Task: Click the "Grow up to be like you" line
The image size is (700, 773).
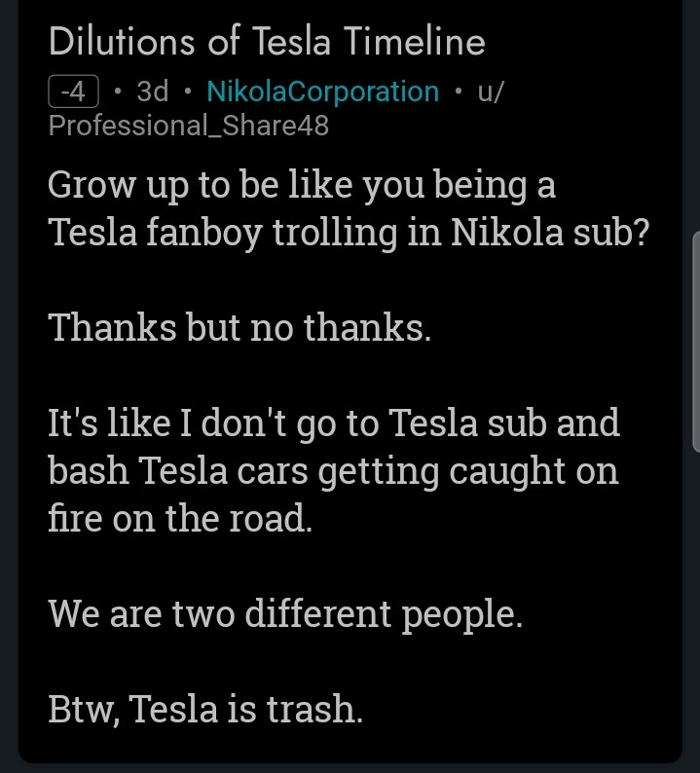Action: 301,185
